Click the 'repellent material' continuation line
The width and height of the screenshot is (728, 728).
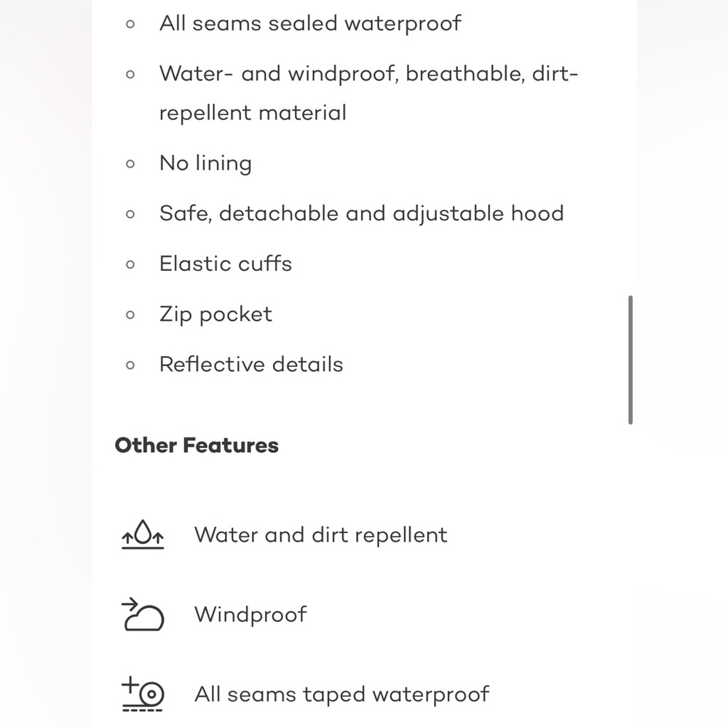tap(253, 113)
